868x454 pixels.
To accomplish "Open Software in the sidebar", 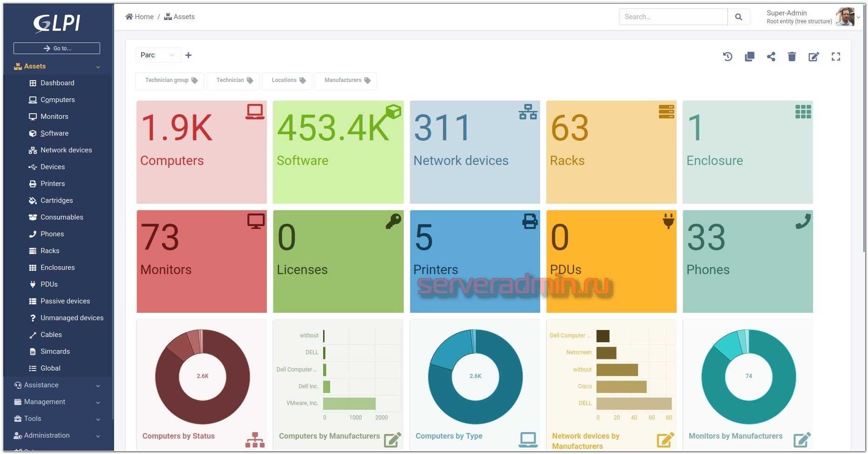I will 54,133.
